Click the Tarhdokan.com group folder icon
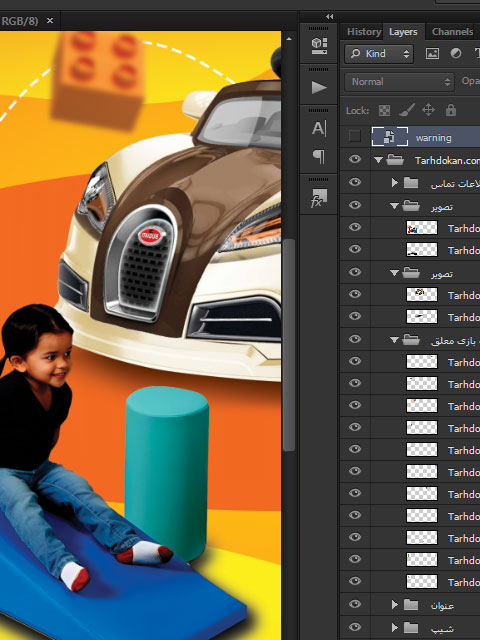480x640 pixels. point(395,160)
